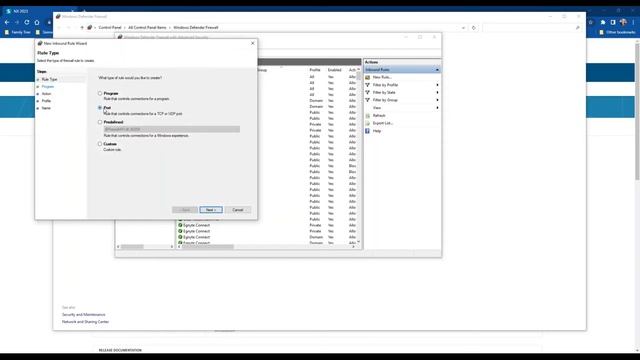Image resolution: width=640 pixels, height=360 pixels.
Task: Select the Port rule type radio button
Action: click(x=100, y=108)
